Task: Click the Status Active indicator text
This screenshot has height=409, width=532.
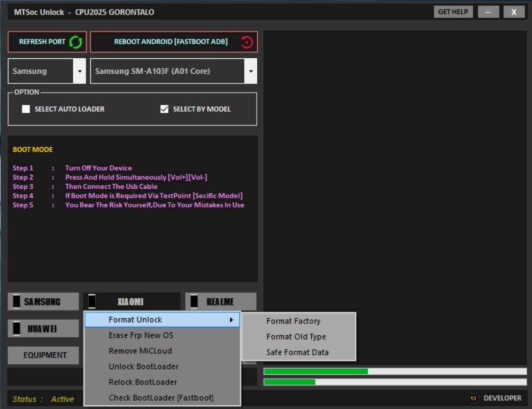Action: coord(43,399)
